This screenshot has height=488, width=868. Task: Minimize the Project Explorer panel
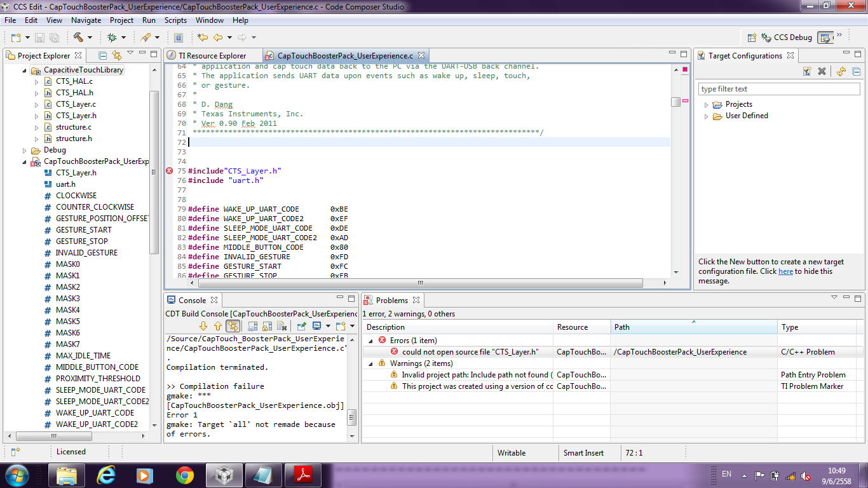[142, 54]
